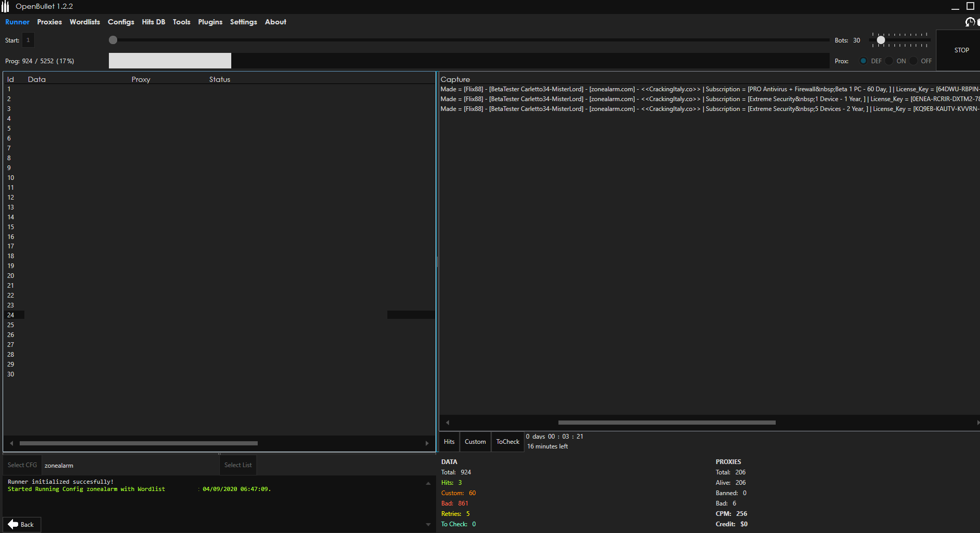
Task: Select capture line with PRO Antivirus + Firewall
Action: pyautogui.click(x=709, y=89)
